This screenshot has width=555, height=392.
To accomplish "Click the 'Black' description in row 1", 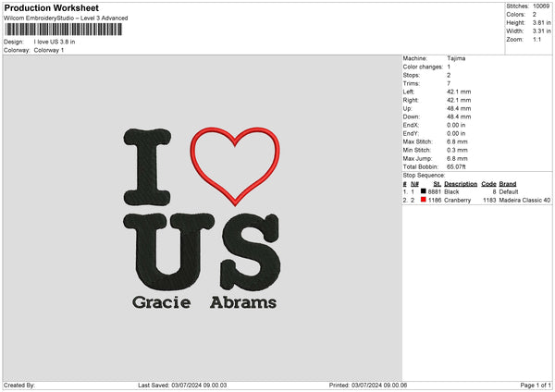I will tap(451, 191).
